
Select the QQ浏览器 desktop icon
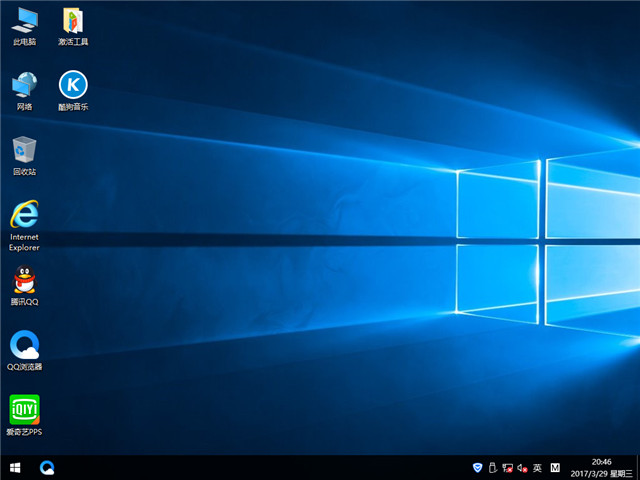pyautogui.click(x=24, y=350)
